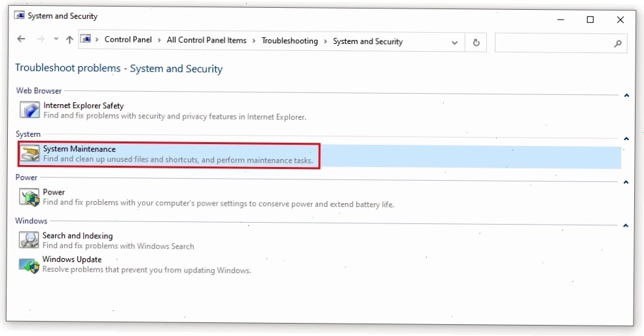Open Internet Explorer Safety troubleshooter
Screen dimensions: 644x336
pos(83,105)
